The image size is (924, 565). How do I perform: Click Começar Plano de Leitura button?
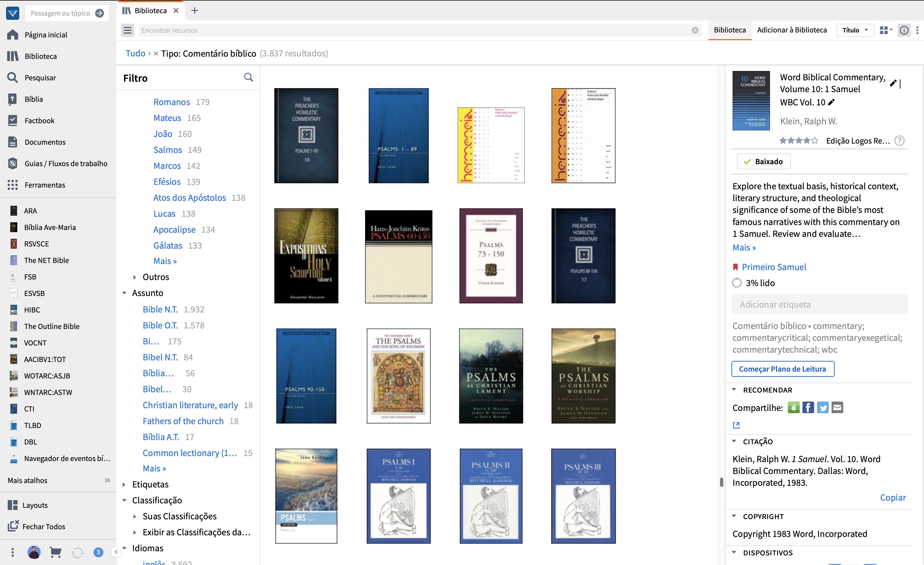[x=783, y=369]
